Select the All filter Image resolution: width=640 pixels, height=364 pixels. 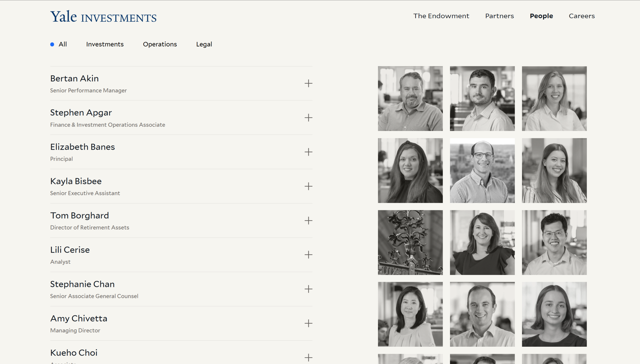62,44
